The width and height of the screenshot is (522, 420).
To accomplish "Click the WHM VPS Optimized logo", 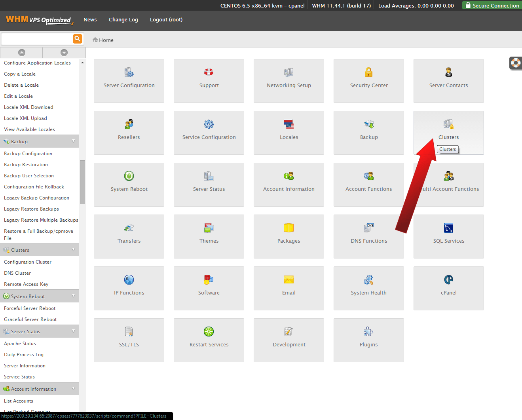I will (40, 20).
